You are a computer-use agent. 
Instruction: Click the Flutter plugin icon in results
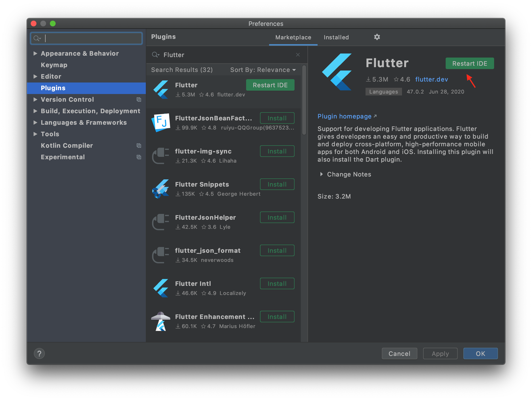[x=161, y=89]
